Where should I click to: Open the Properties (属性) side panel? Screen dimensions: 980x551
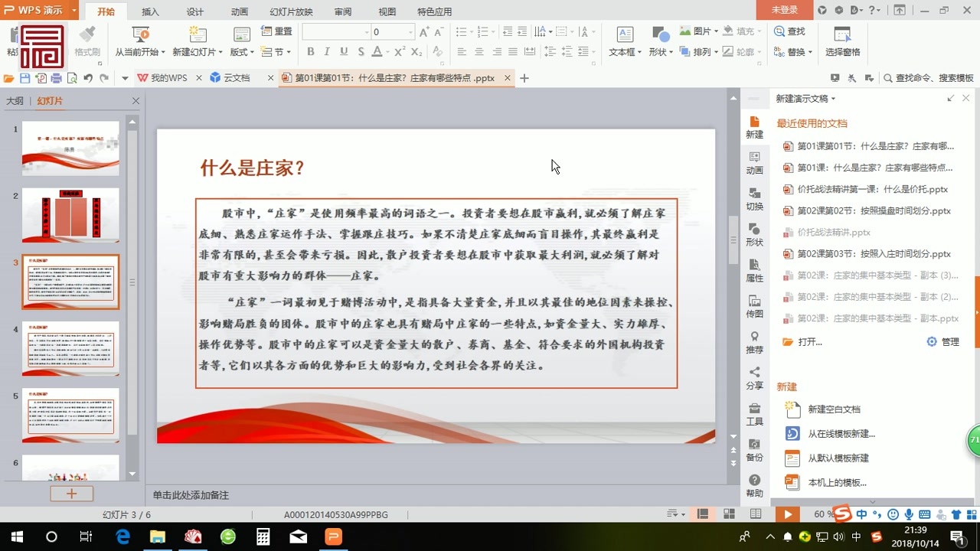[754, 269]
